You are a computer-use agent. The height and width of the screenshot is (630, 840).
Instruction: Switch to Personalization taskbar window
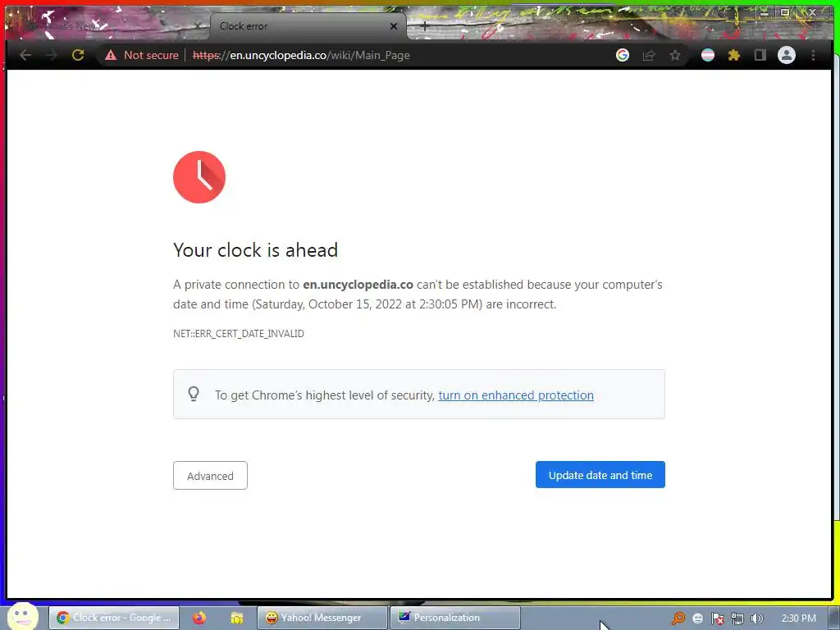pos(454,618)
